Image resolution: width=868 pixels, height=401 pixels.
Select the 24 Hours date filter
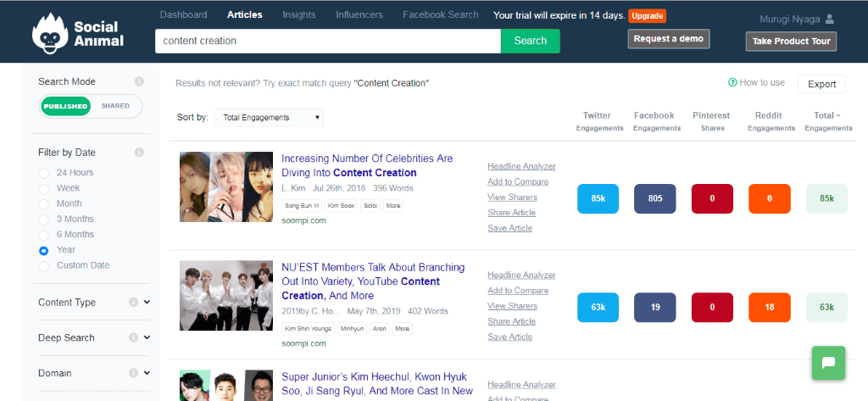pos(44,173)
